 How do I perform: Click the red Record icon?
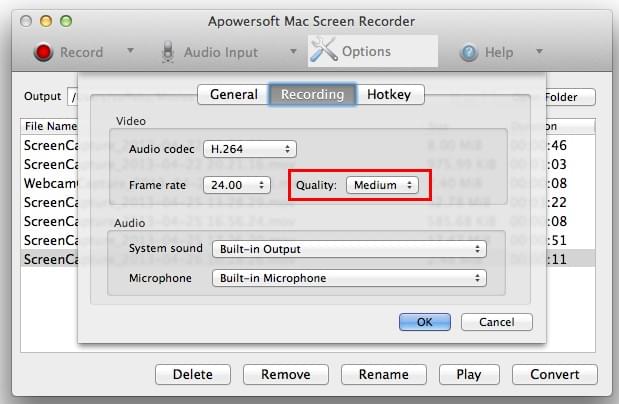(43, 52)
